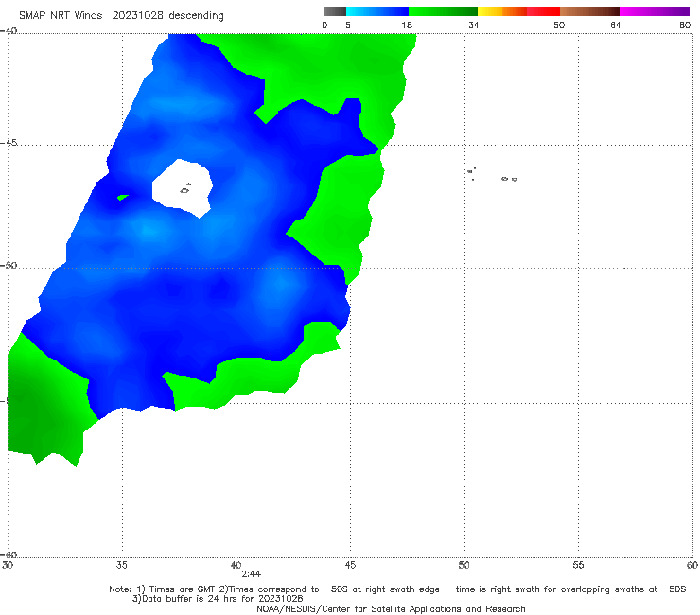This screenshot has width=700, height=615.
Task: Click the longitude axis label '40'
Action: point(236,566)
